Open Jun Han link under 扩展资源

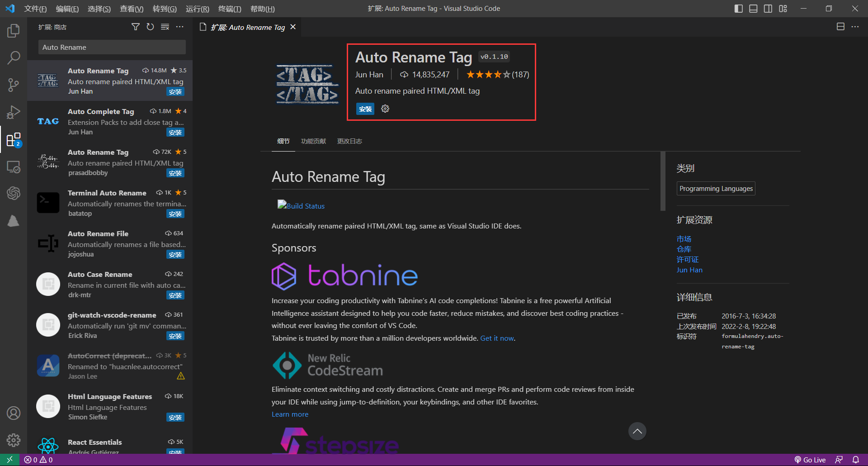pyautogui.click(x=689, y=270)
